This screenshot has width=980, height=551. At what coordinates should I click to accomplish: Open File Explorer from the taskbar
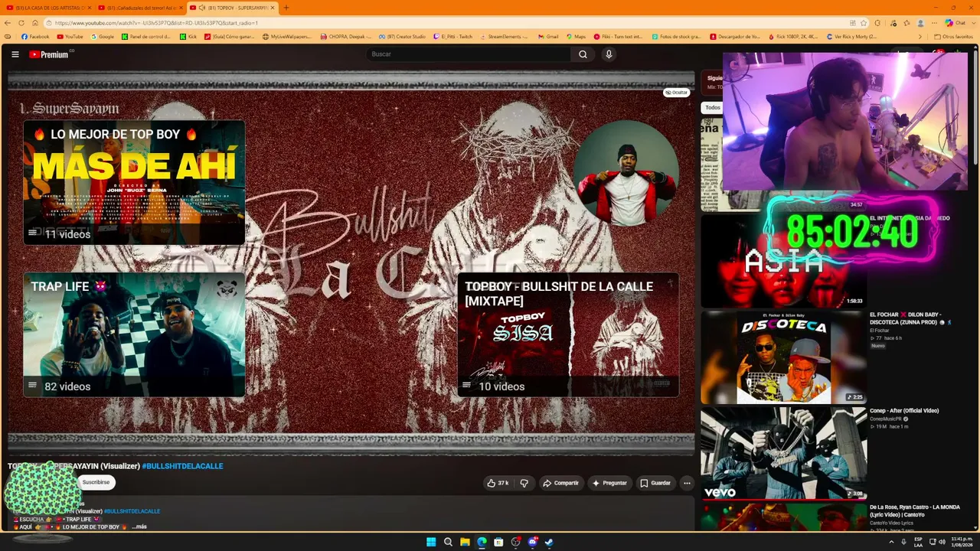(465, 542)
